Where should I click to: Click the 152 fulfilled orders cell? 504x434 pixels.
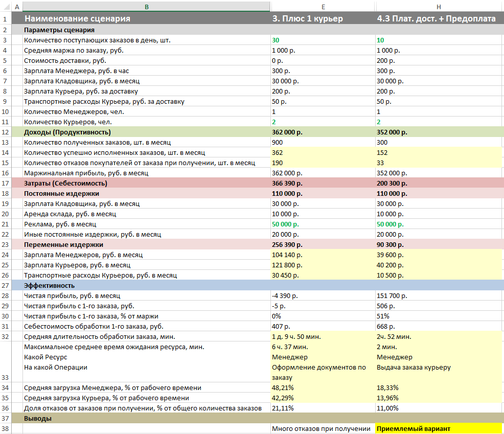point(439,153)
